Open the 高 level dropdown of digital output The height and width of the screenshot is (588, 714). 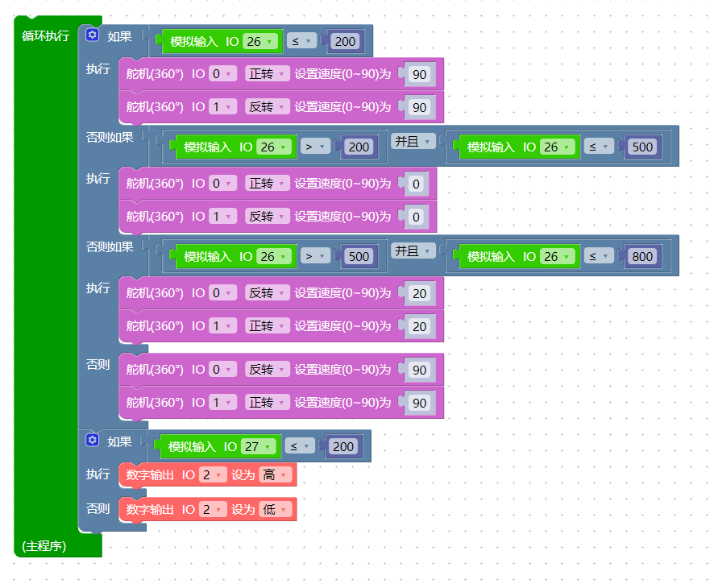pos(275,474)
